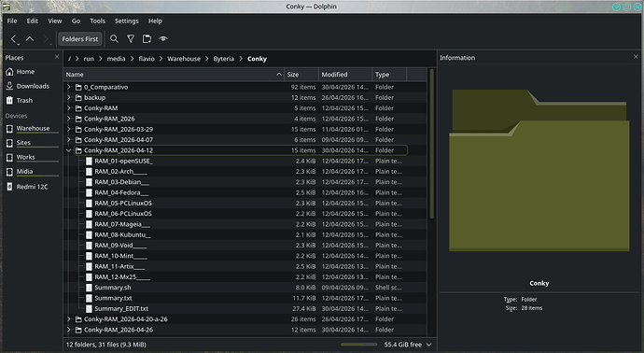644x353 pixels.
Task: Navigate to 'run' in breadcrumb path
Action: 89,59
